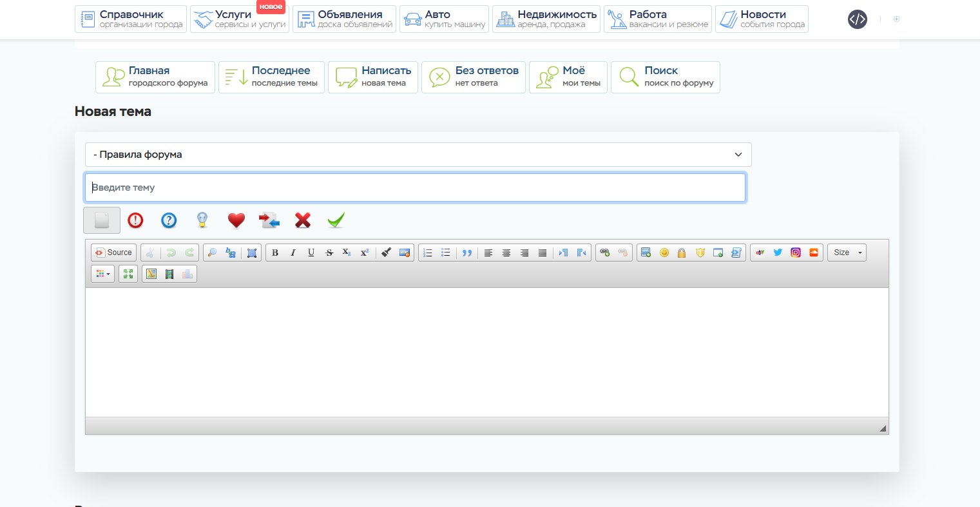Viewport: 980px width, 507px height.
Task: Click the editor resize handle corner
Action: [x=882, y=428]
